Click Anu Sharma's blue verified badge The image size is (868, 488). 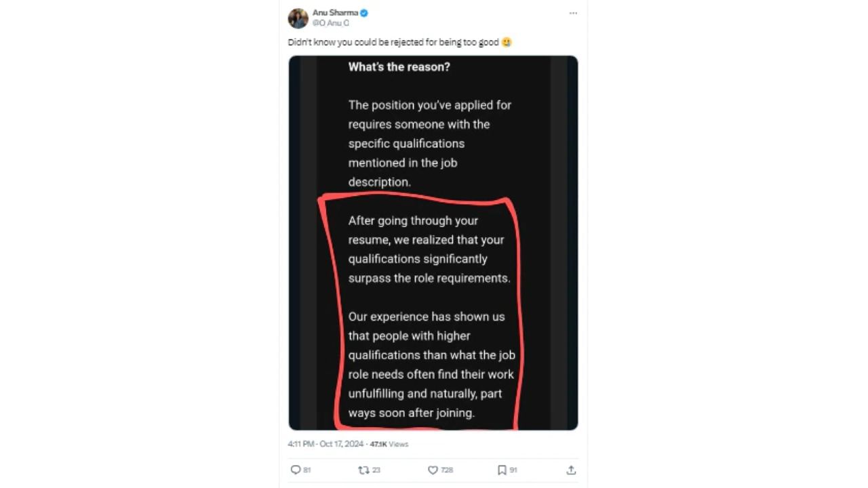(x=363, y=12)
